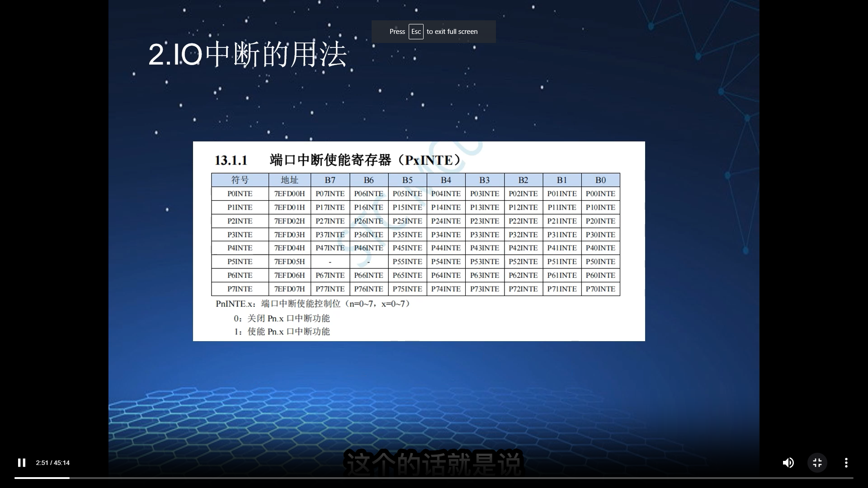Click the P61INTE bit cell

(562, 275)
